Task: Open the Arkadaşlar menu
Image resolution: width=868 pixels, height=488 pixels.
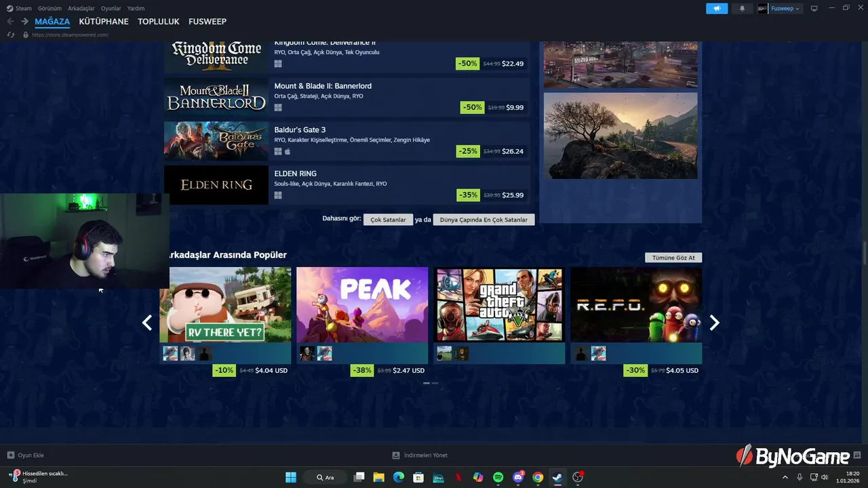Action: click(x=81, y=8)
